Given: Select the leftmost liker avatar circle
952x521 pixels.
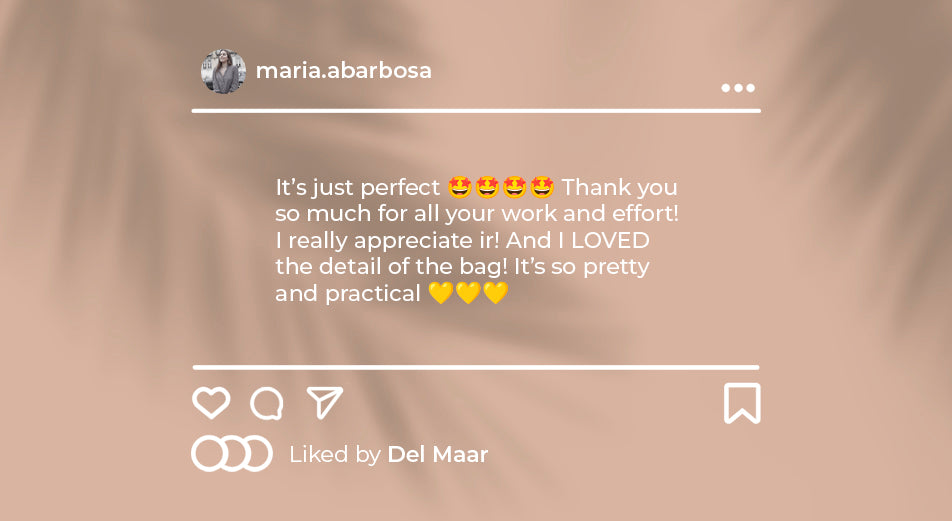Looking at the screenshot, I should pos(208,454).
